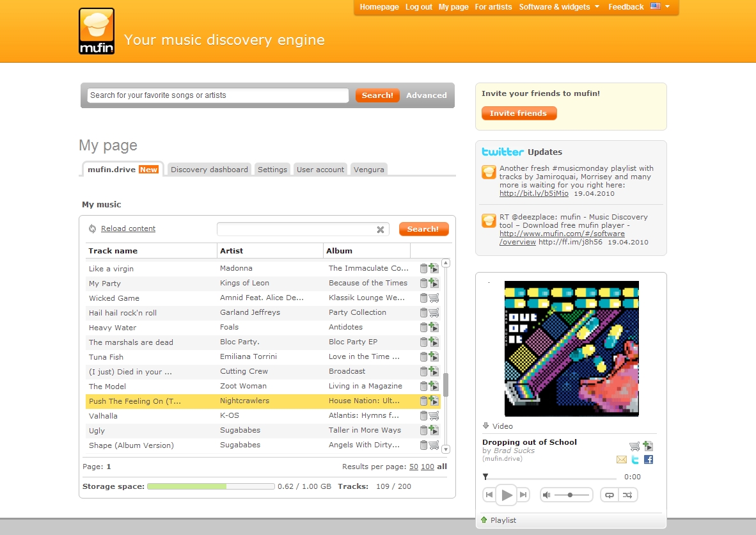Viewport: 756px width, 535px height.
Task: Buy 'Dropping out of School' via player cart icon
Action: [x=634, y=446]
